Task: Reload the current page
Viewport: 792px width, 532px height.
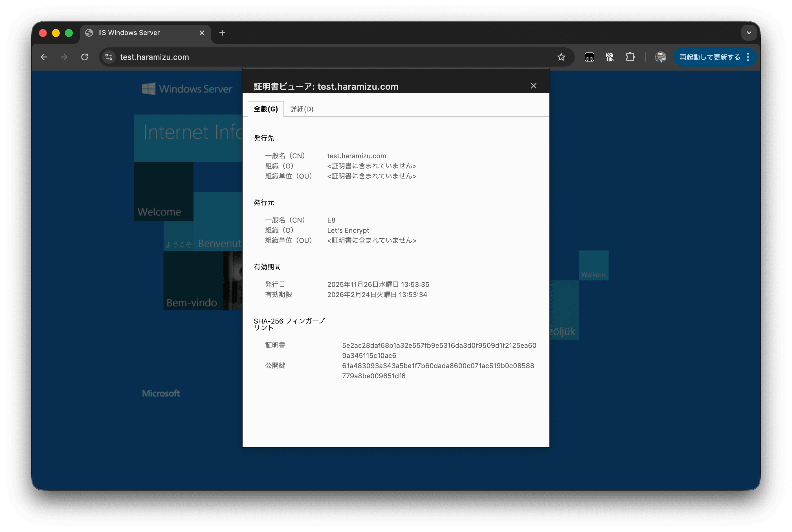Action: pyautogui.click(x=85, y=57)
